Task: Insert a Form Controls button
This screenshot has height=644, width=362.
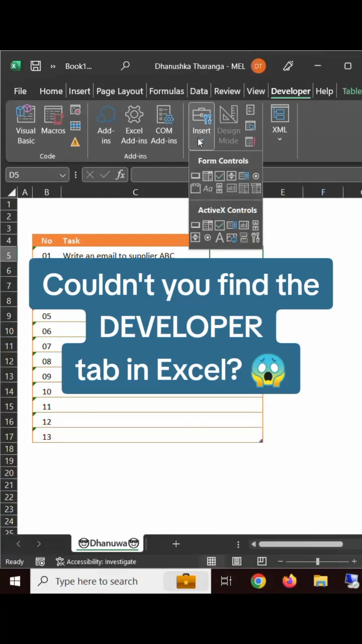Action: 196,176
